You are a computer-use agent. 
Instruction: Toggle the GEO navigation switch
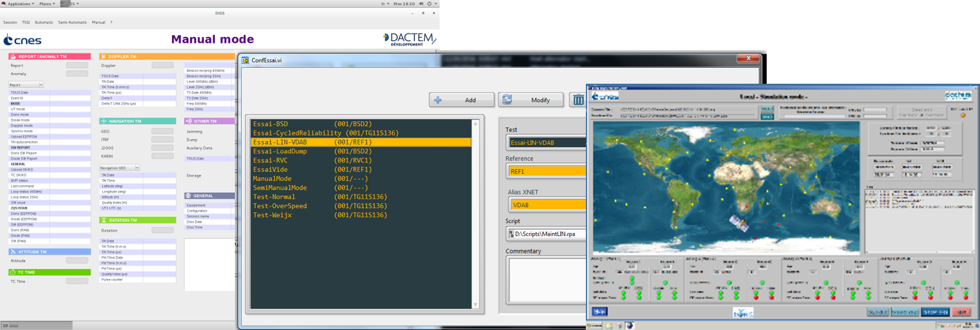pyautogui.click(x=162, y=131)
